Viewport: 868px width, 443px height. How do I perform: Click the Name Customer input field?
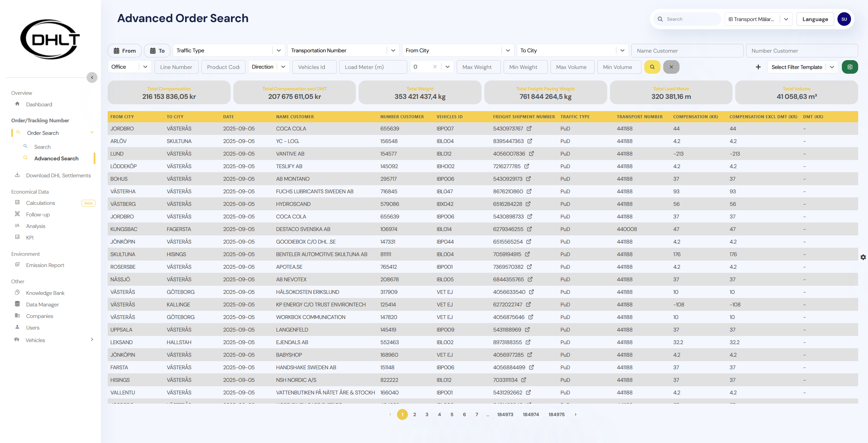687,51
